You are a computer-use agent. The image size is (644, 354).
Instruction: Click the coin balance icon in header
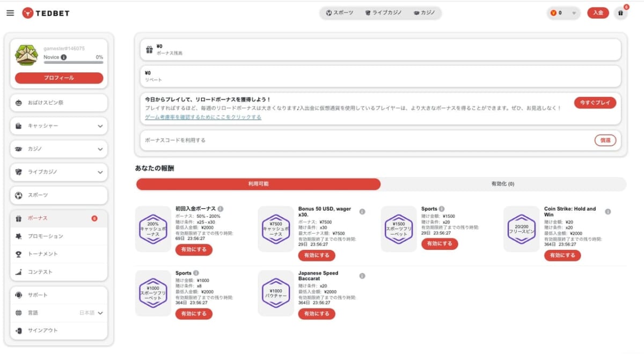coord(553,13)
